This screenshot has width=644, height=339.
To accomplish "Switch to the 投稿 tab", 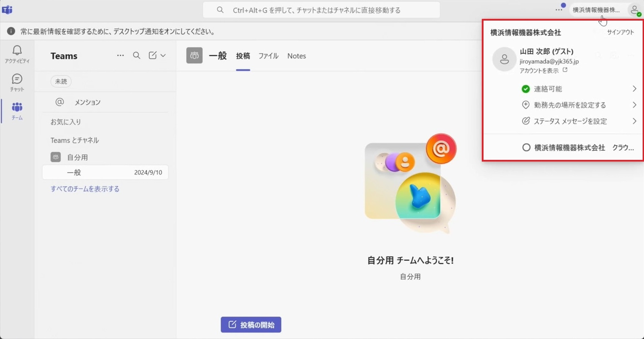I will coord(243,56).
